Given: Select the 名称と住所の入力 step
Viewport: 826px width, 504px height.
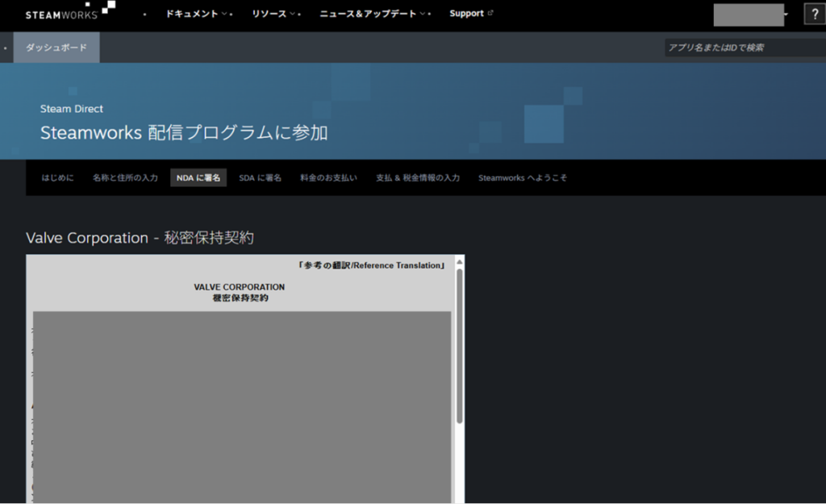Looking at the screenshot, I should point(125,177).
